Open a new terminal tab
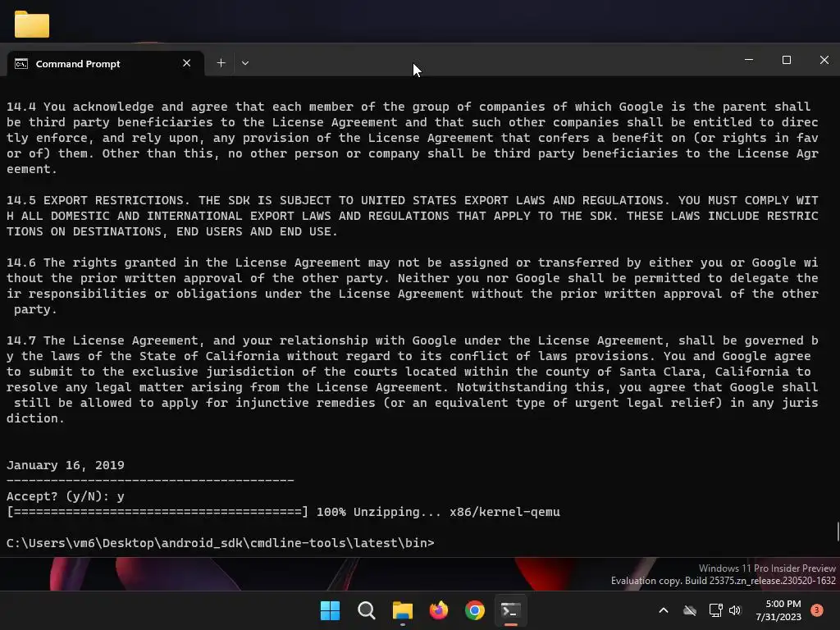 pos(221,63)
